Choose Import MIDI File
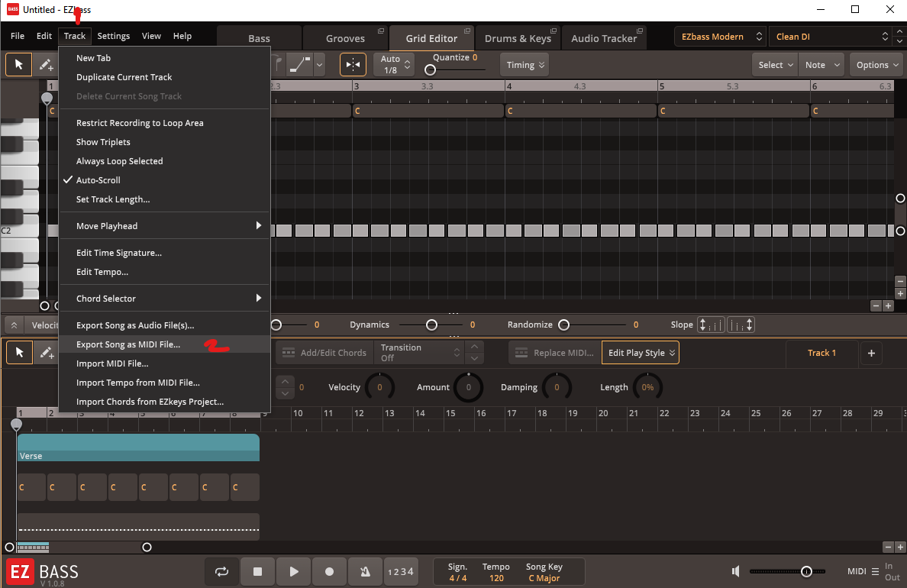 pos(164,363)
